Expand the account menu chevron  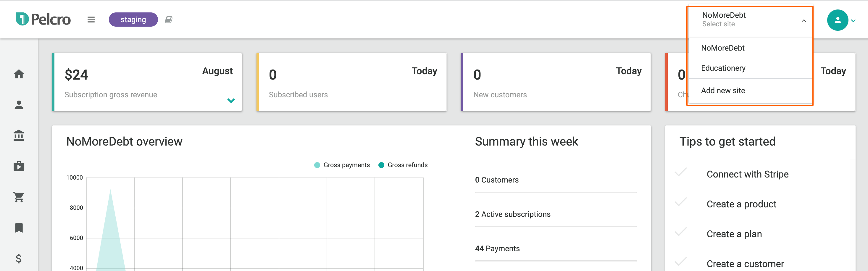tap(853, 21)
